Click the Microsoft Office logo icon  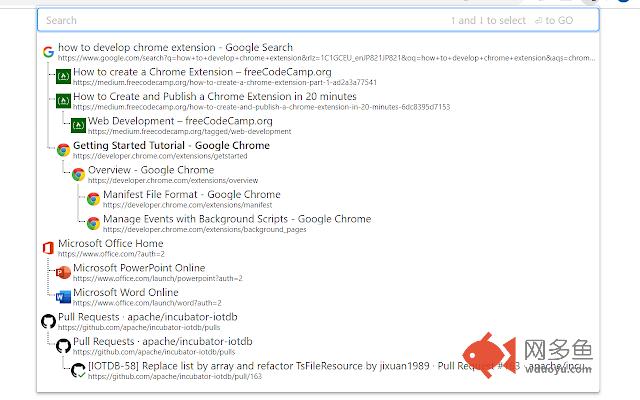[x=48, y=248]
